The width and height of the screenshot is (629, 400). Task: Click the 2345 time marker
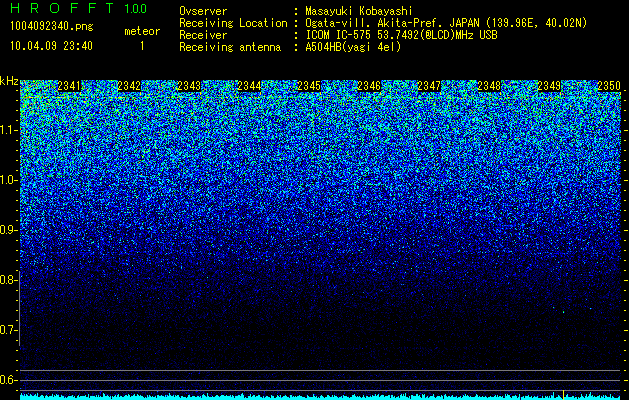pos(309,86)
